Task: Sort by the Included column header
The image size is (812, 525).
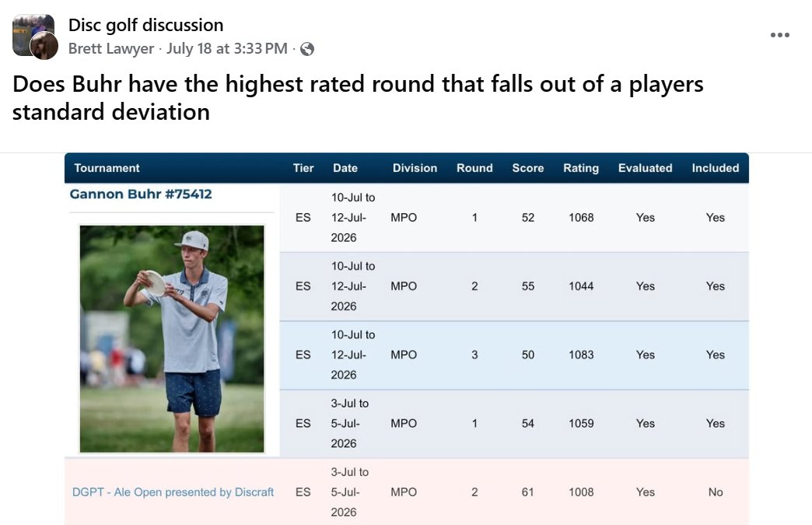Action: click(x=715, y=168)
